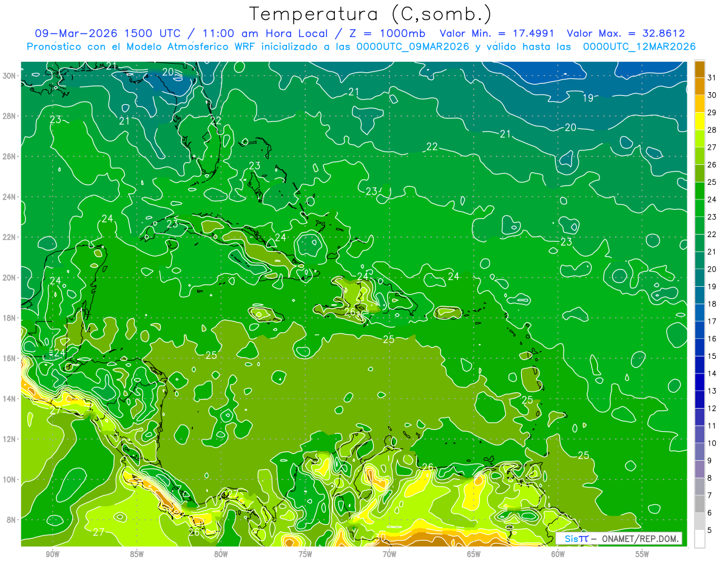Viewport: 728px width, 562px height.
Task: Click the 60W longitude axis label
Action: [x=558, y=554]
